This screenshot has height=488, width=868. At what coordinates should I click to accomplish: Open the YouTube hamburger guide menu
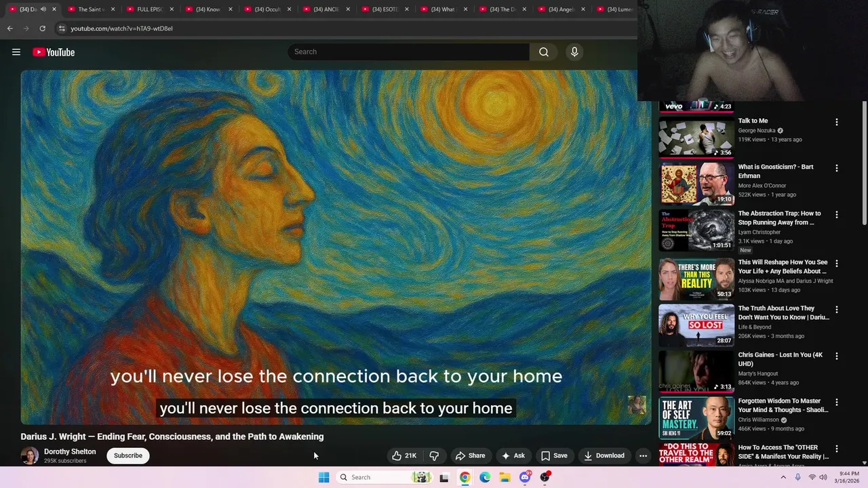pos(16,52)
